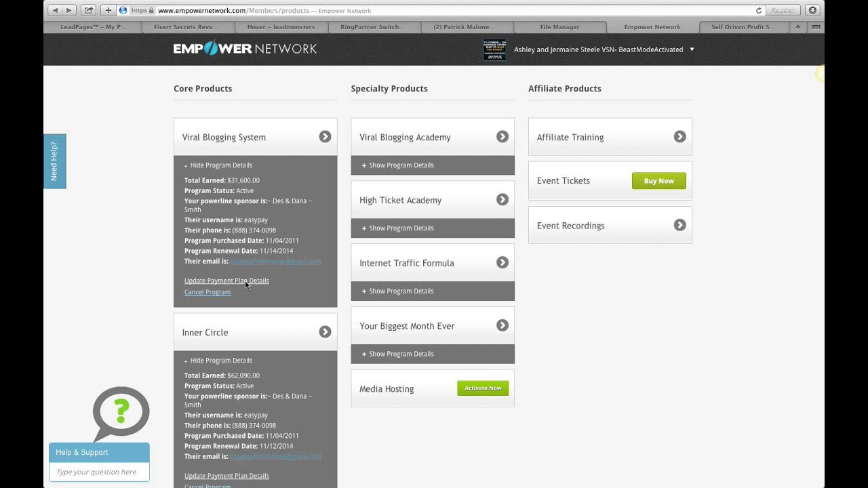Open the Need Help? side tab

click(54, 161)
